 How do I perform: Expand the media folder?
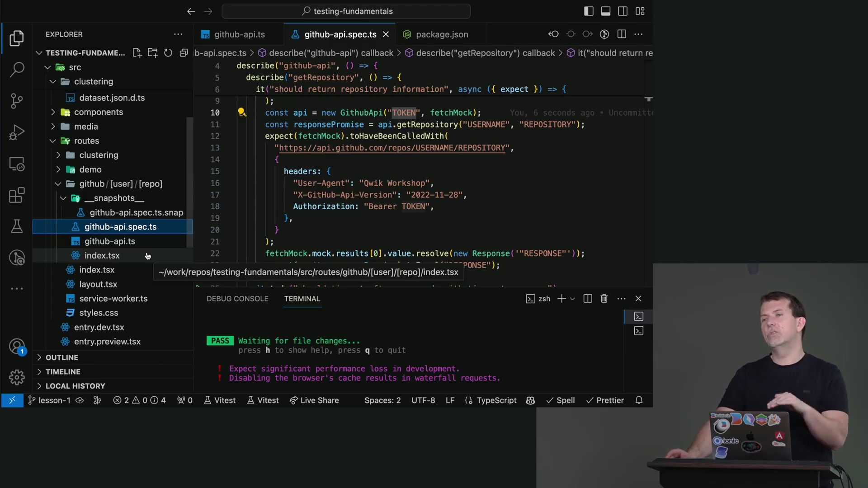[53, 127]
